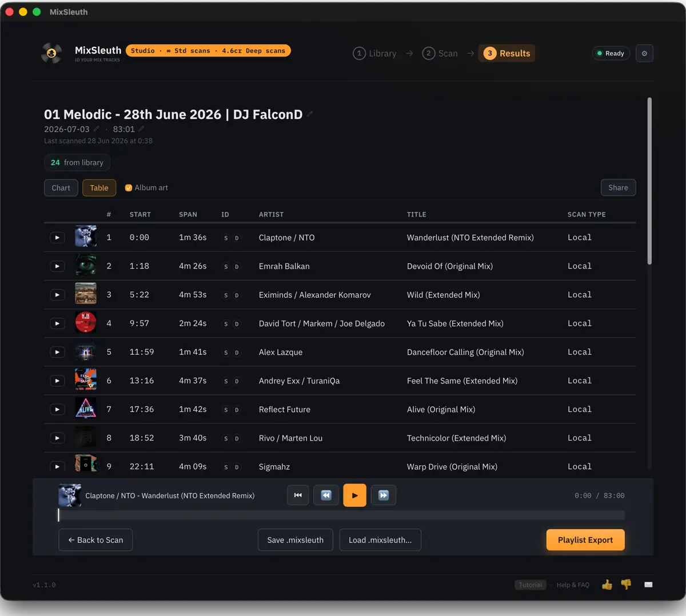Edit the mix title pencil icon
The image size is (686, 616).
(x=310, y=114)
